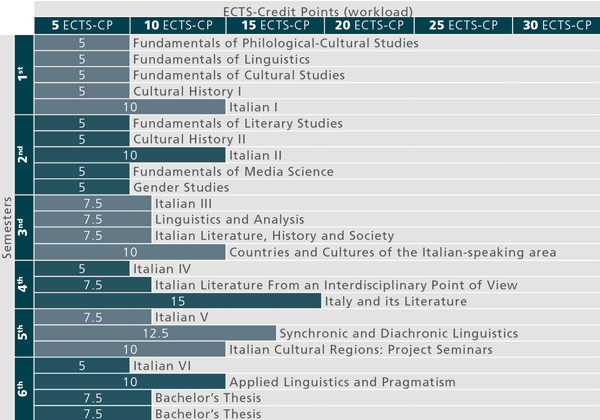Open Applied Linguistics and Pragmatism course
The height and width of the screenshot is (420, 600).
tap(343, 382)
